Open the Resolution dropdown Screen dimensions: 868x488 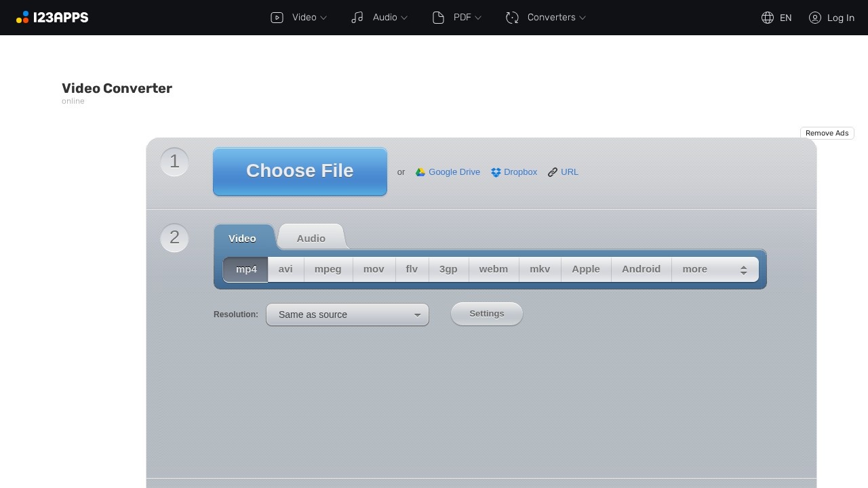(x=347, y=314)
